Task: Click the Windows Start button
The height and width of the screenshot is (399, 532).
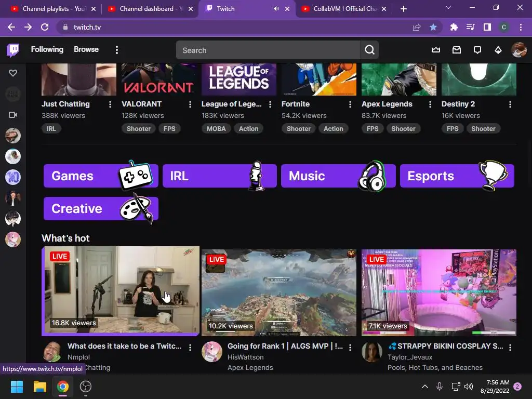Action: tap(17, 387)
